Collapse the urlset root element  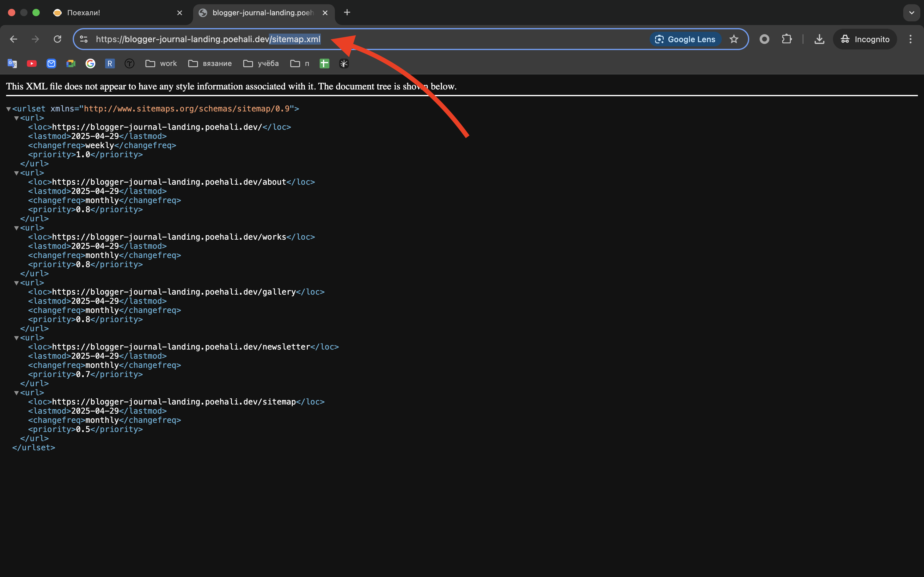8,109
